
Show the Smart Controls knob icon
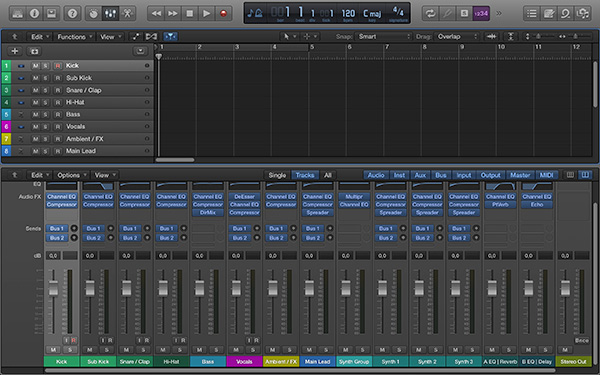(x=93, y=14)
